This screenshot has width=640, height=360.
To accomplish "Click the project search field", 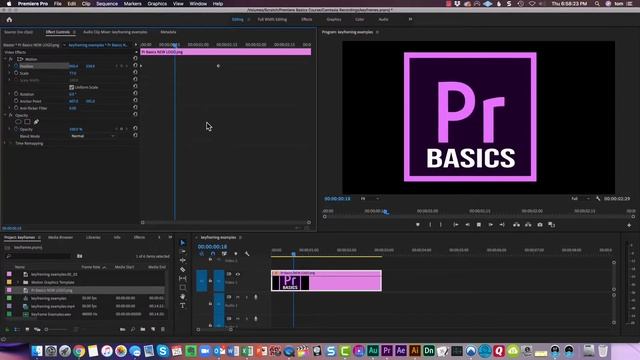I will [39, 256].
